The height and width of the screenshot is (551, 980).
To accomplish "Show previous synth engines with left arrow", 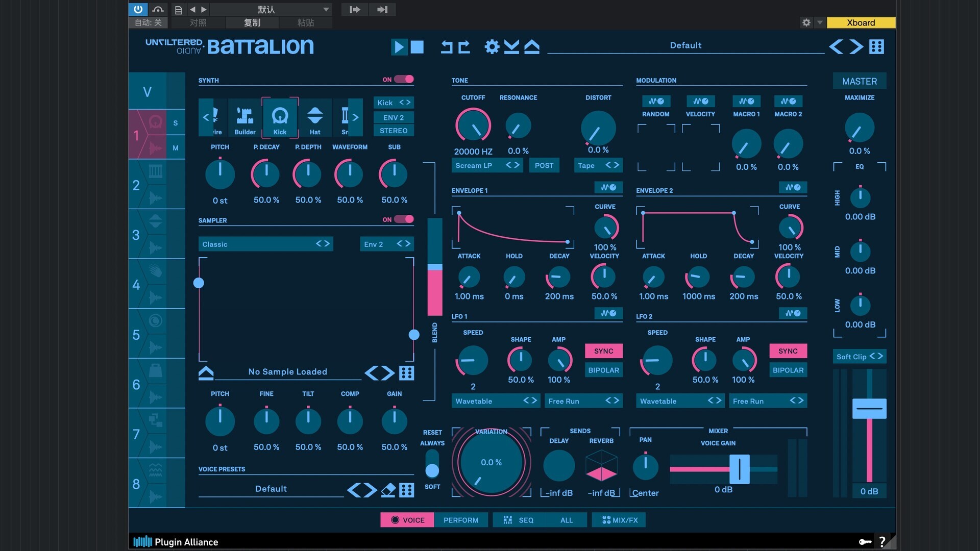I will [x=206, y=117].
